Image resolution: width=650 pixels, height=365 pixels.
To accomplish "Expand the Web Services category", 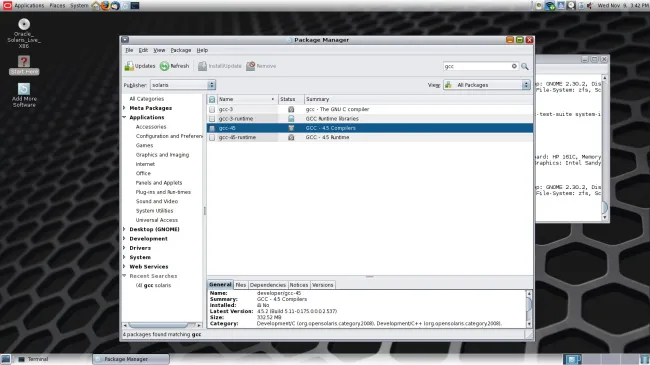I will coord(124,266).
